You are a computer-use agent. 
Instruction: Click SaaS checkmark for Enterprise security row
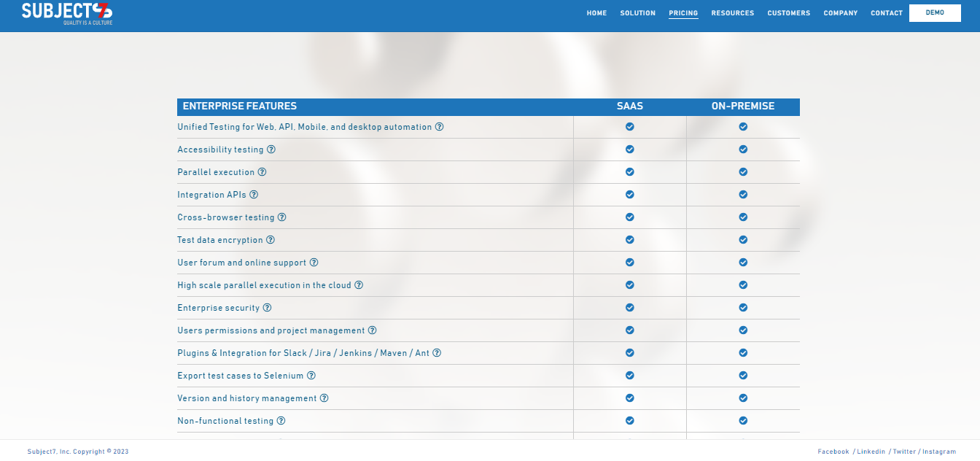click(x=630, y=308)
